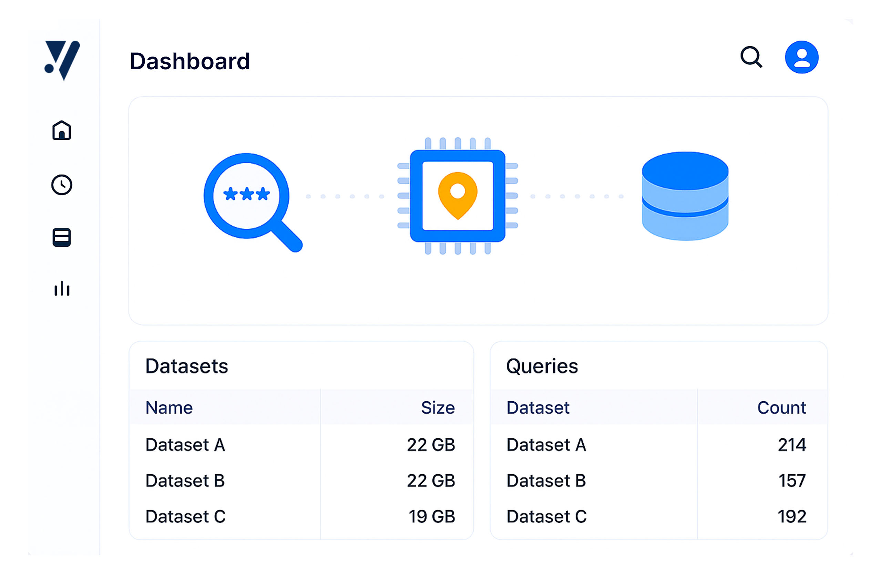Open the History clock icon

62,185
